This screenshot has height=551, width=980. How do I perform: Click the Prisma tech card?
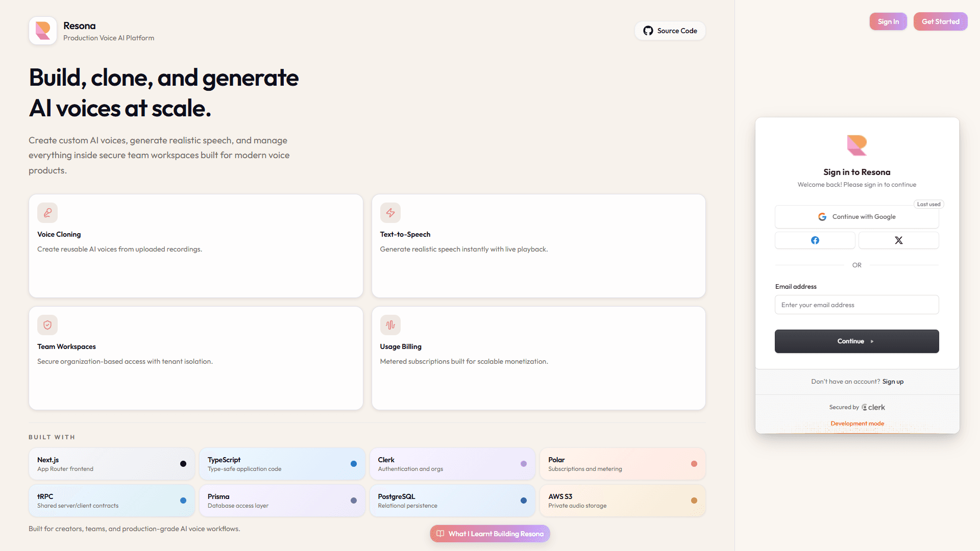coord(282,500)
